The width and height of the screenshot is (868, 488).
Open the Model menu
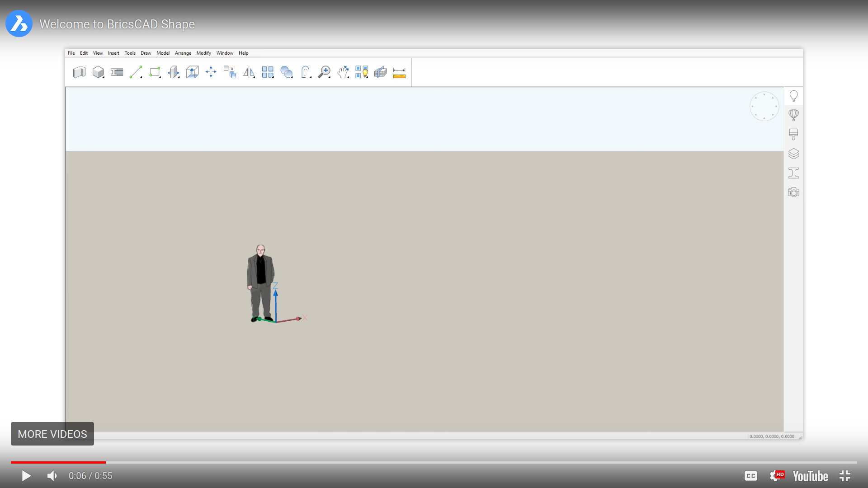[163, 53]
